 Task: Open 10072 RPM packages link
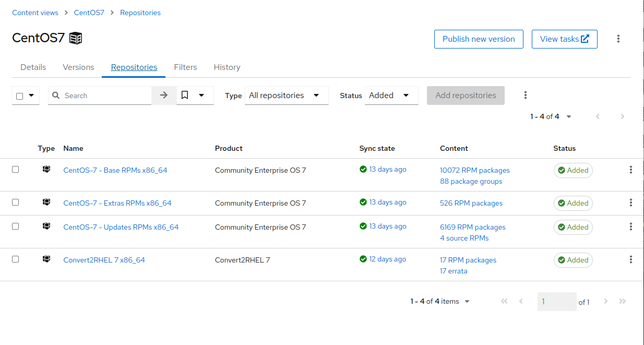click(475, 170)
